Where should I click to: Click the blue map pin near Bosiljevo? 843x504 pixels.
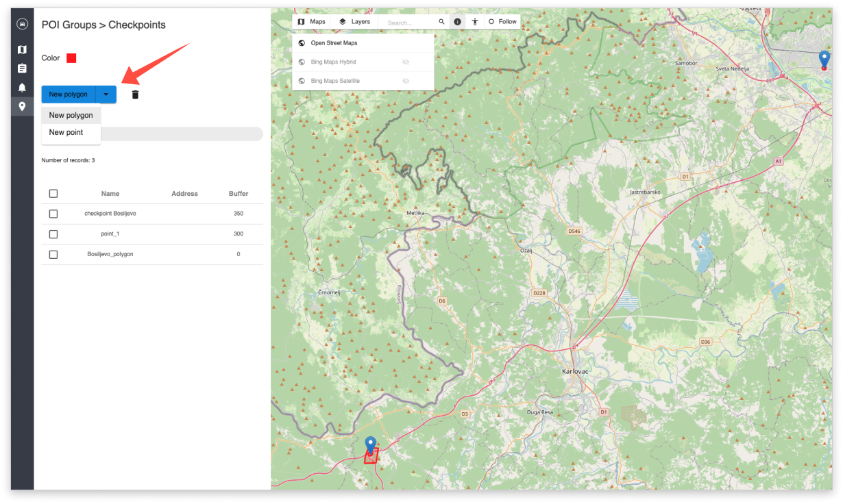point(371,445)
